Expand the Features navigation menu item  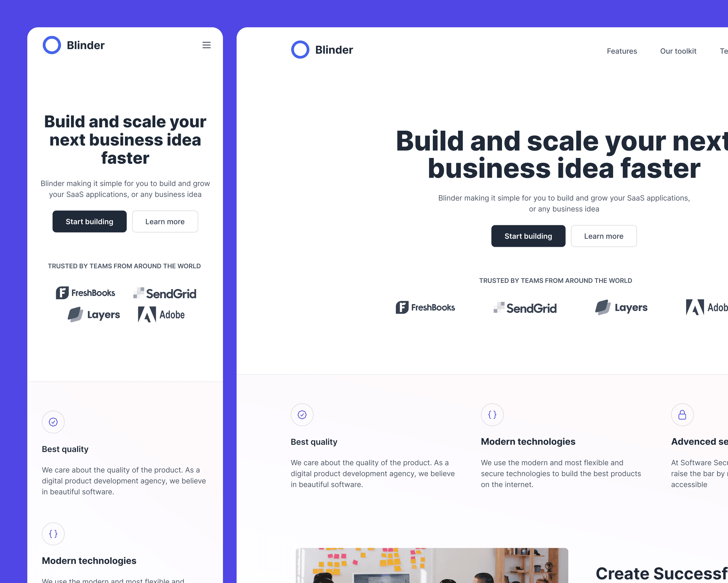click(x=622, y=50)
